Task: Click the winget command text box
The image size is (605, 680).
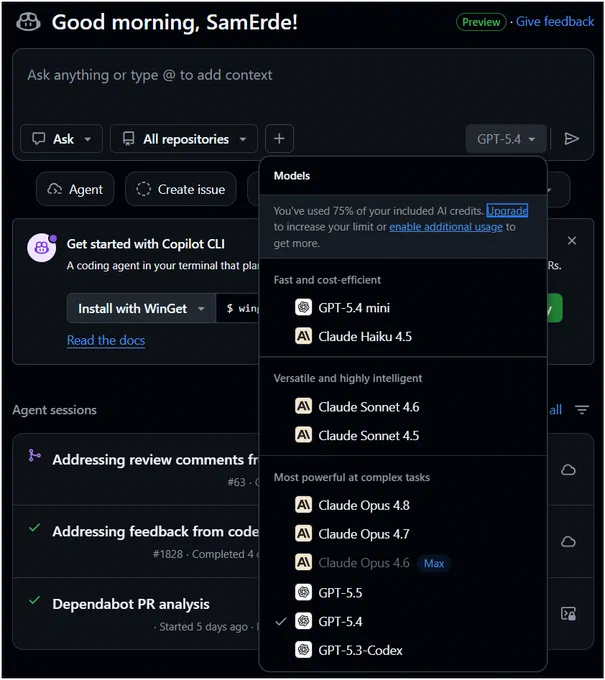Action: tap(238, 308)
